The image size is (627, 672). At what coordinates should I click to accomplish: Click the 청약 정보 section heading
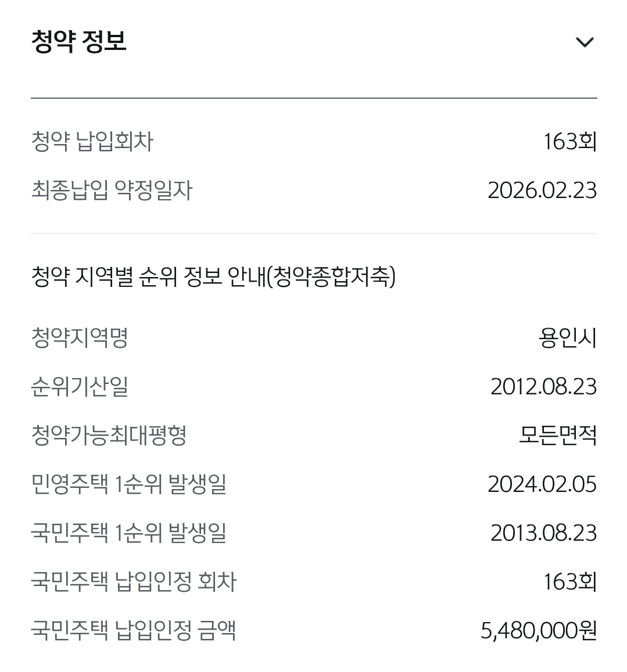click(79, 42)
